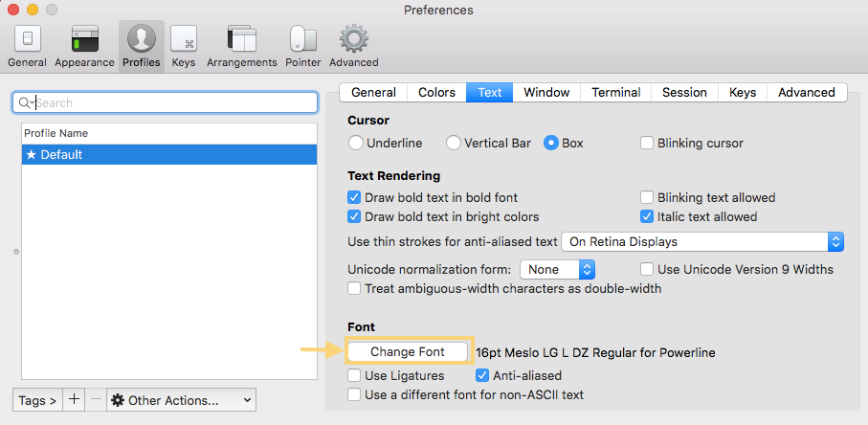
Task: Open the Advanced gear icon in toolbar
Action: pyautogui.click(x=354, y=40)
